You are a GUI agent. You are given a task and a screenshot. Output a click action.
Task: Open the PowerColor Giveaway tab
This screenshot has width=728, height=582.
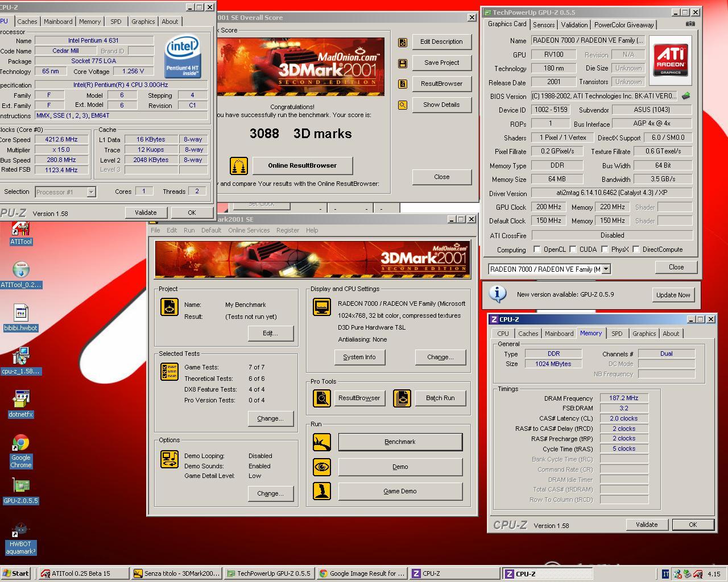pos(624,25)
